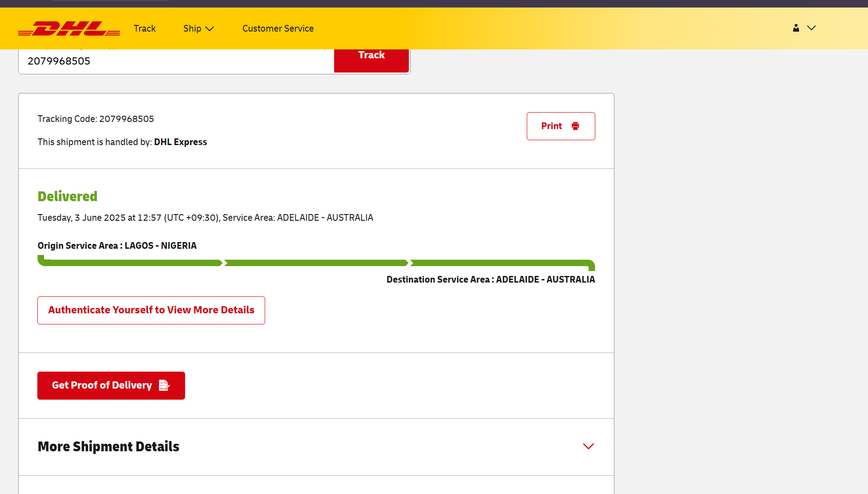868x494 pixels.
Task: Click Get Proof of Delivery button
Action: (111, 385)
